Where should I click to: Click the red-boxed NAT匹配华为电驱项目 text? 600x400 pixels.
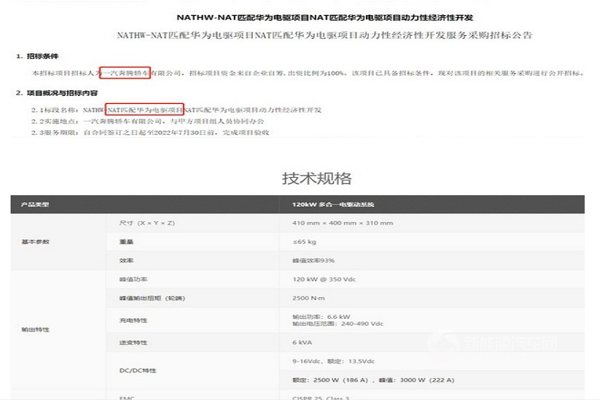144,107
